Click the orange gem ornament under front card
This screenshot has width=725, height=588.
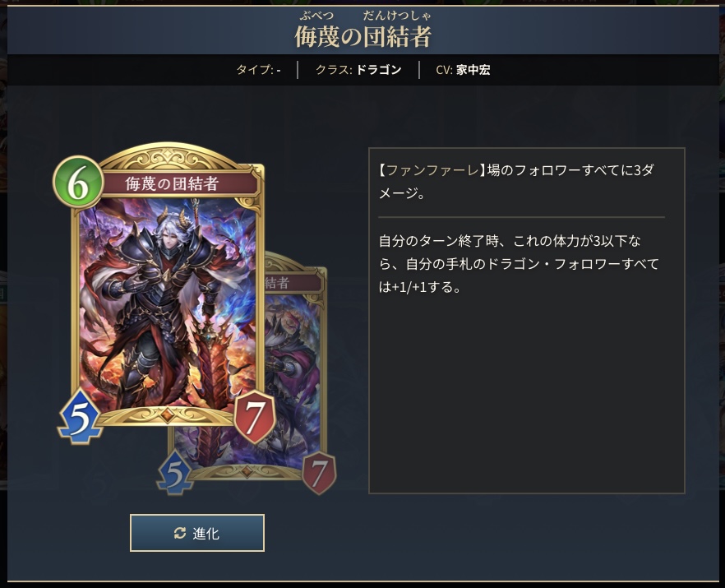pos(168,414)
